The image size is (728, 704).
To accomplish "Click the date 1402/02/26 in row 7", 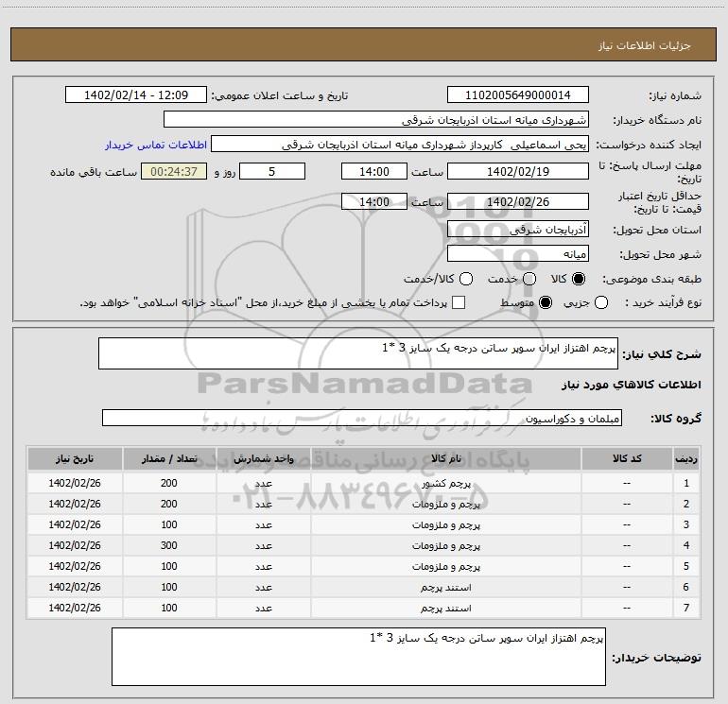I will (x=75, y=608).
